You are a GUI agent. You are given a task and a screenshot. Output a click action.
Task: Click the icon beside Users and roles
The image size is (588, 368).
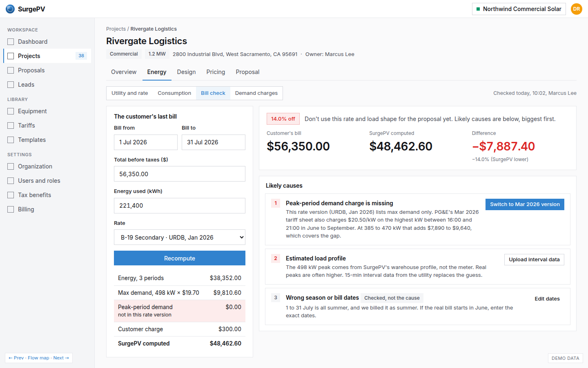click(11, 181)
